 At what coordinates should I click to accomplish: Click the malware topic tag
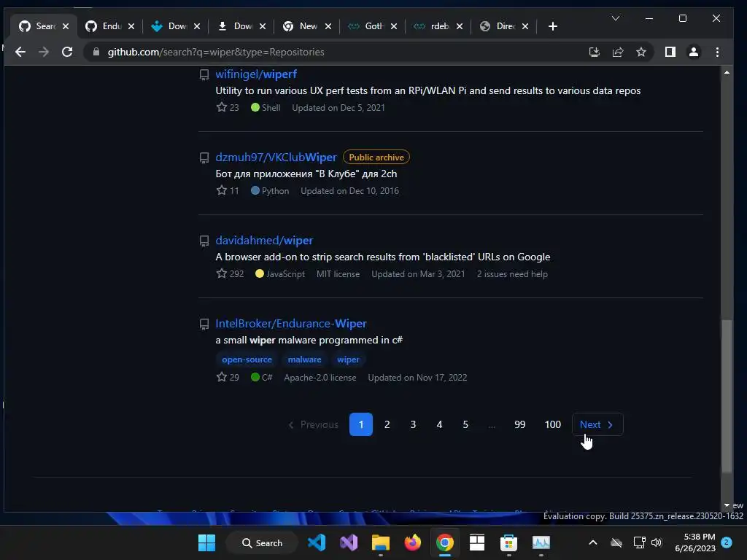pos(304,359)
